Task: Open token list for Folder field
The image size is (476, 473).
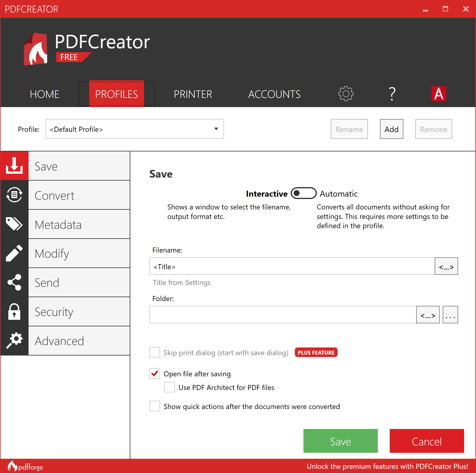Action: coord(428,315)
